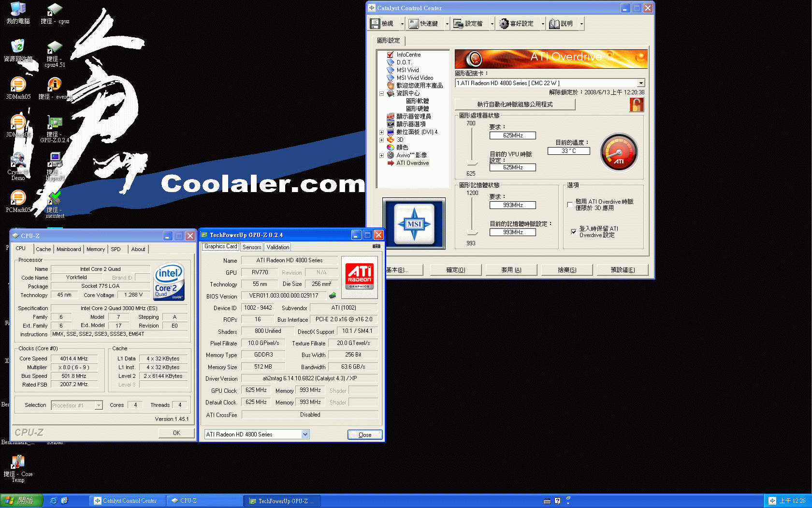Open the 設定檔 dropdown arrow
This screenshot has width=812, height=508.
pyautogui.click(x=492, y=24)
